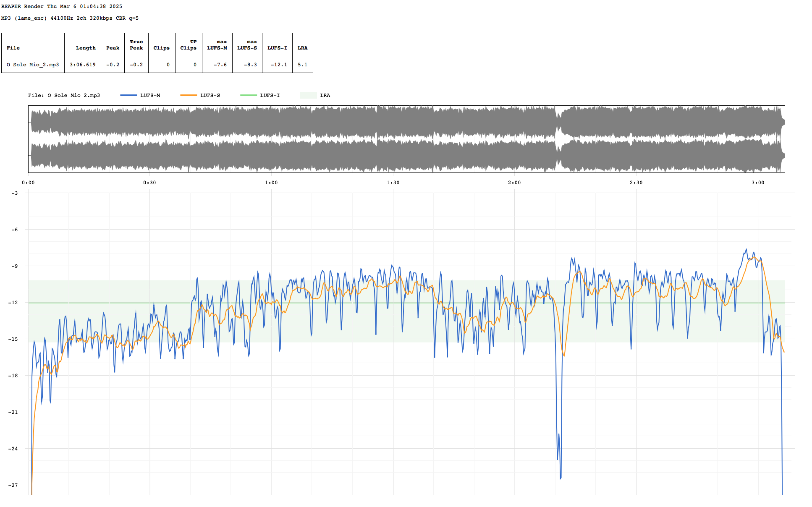Click the LUFS-I column header
This screenshot has width=812, height=507.
277,48
